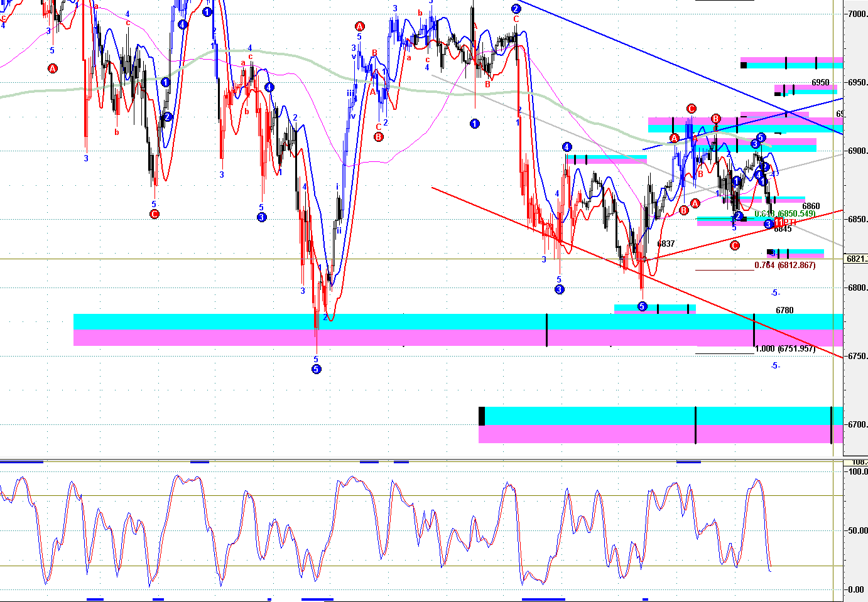Click the 6950 zone price label

(x=820, y=82)
